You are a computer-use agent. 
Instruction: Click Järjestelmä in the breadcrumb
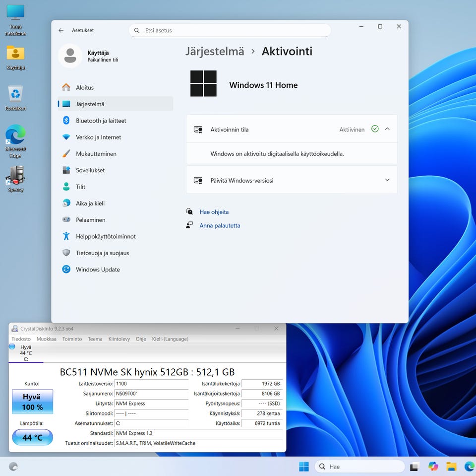pyautogui.click(x=215, y=51)
